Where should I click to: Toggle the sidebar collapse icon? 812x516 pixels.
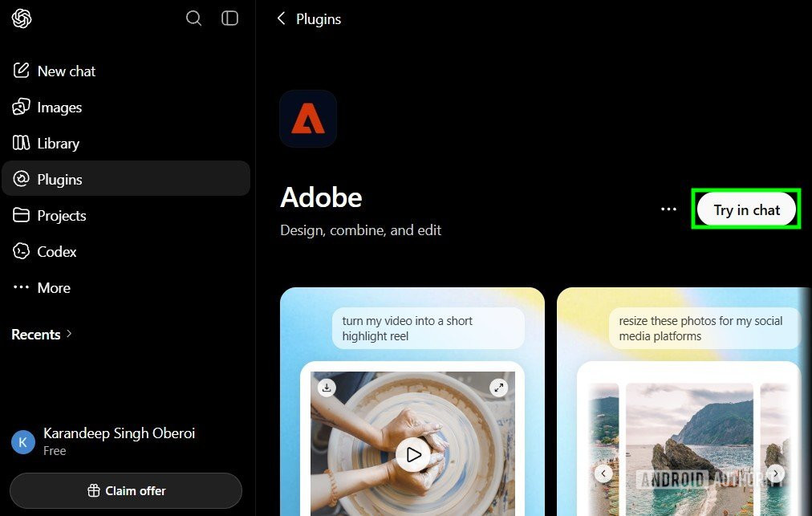click(230, 18)
